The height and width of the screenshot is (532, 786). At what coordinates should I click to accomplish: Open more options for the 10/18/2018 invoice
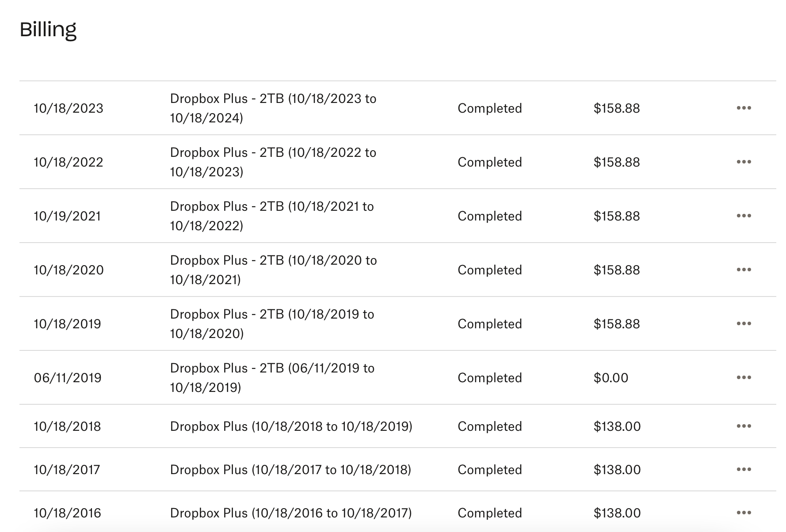[744, 426]
